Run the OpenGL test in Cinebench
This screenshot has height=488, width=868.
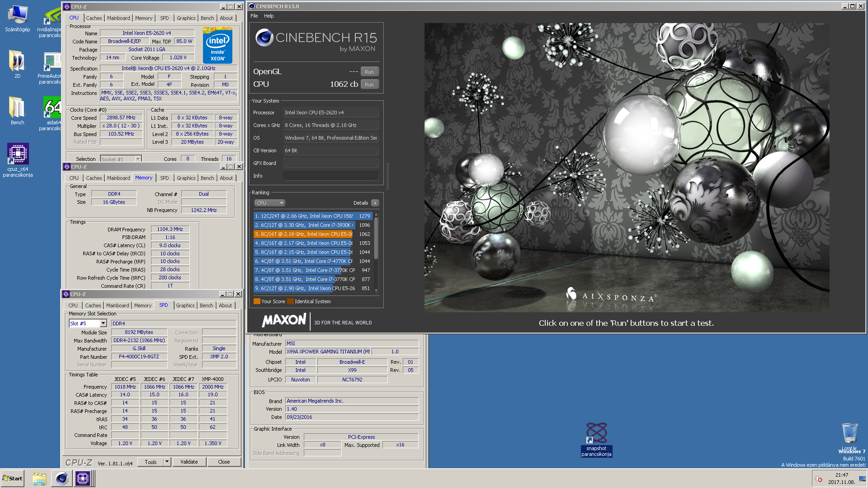coord(369,72)
